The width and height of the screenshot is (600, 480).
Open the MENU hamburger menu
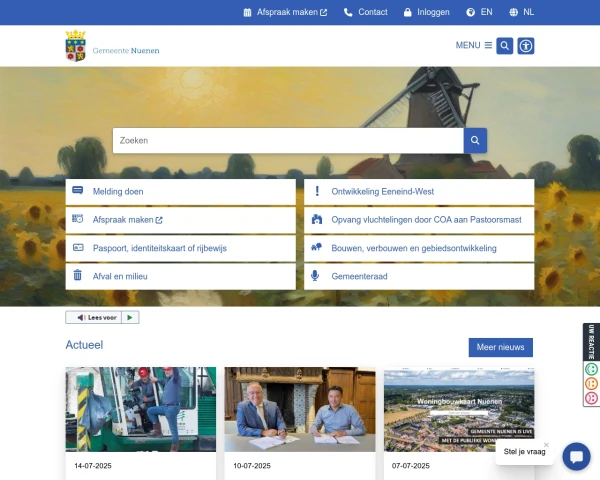474,45
